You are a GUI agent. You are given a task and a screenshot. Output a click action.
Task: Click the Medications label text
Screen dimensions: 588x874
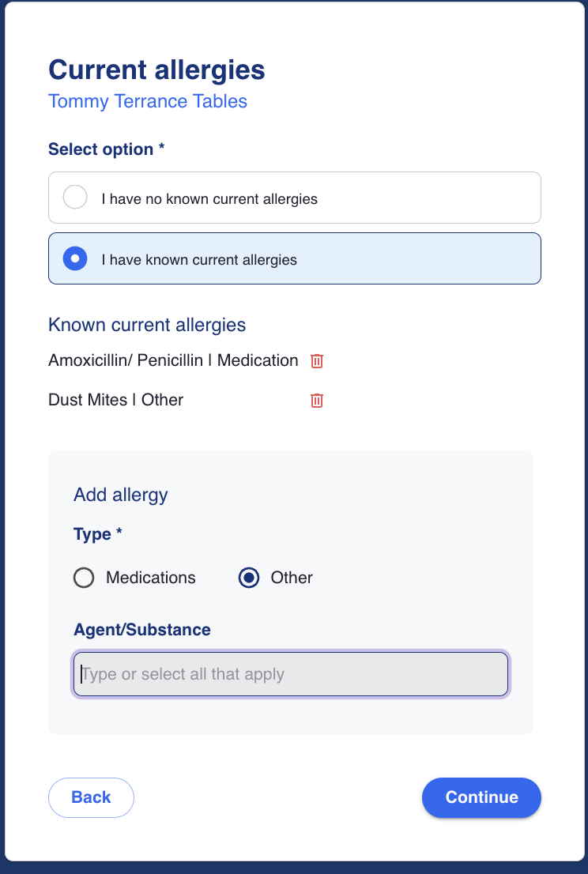tap(151, 578)
